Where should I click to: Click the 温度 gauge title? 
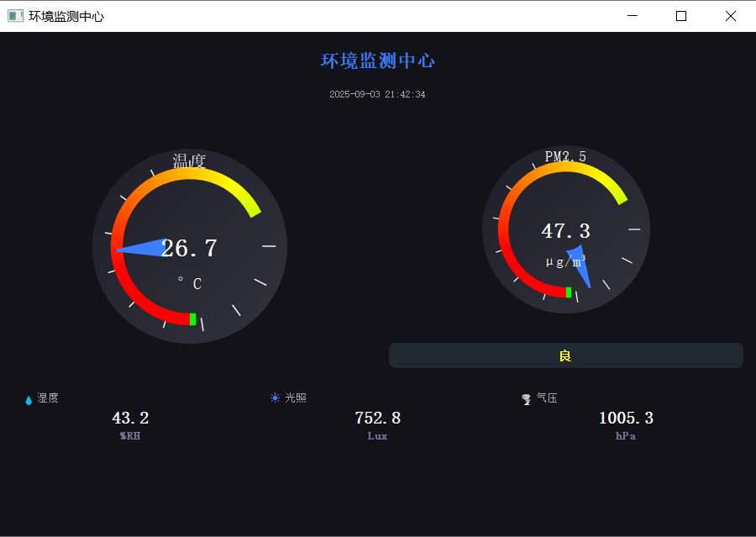[x=189, y=161]
